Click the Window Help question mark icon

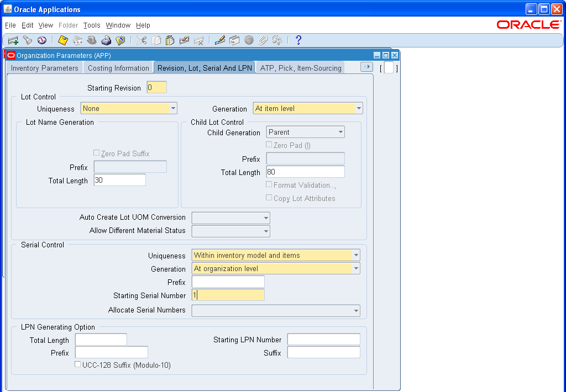click(298, 40)
